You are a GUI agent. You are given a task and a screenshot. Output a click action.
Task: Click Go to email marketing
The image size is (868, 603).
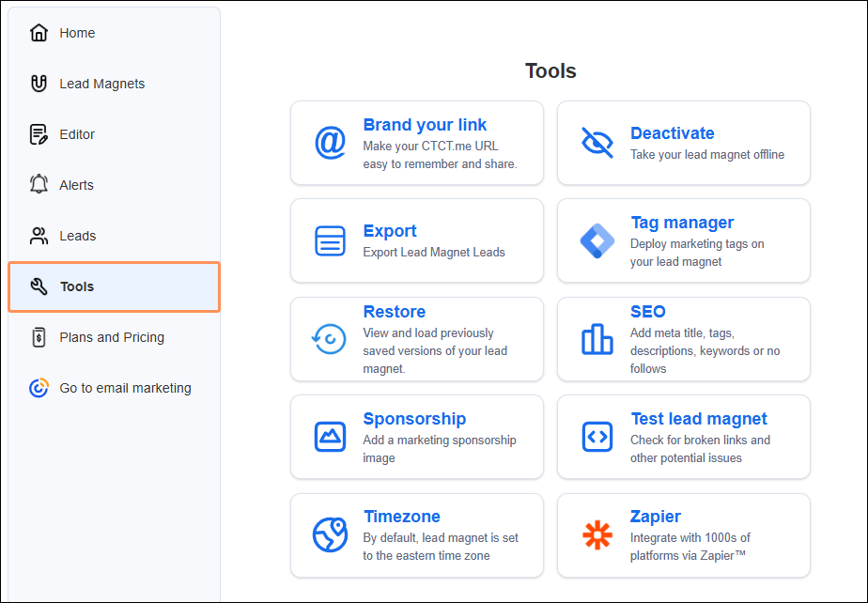pyautogui.click(x=125, y=388)
